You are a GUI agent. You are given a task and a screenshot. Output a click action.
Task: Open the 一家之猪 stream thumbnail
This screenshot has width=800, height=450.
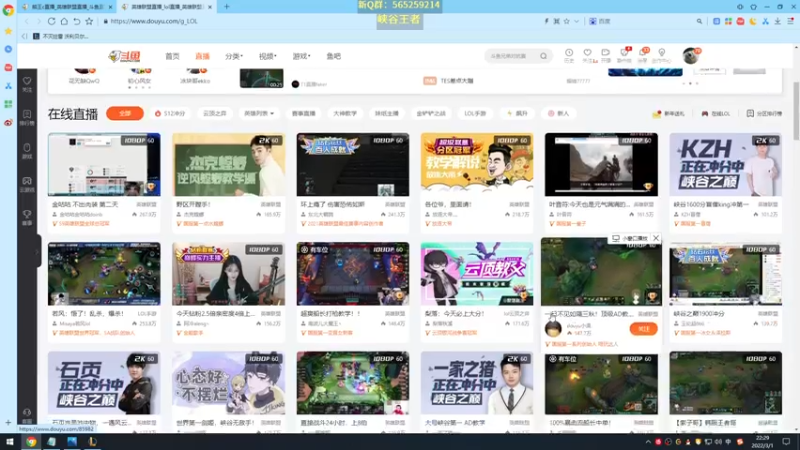(477, 383)
